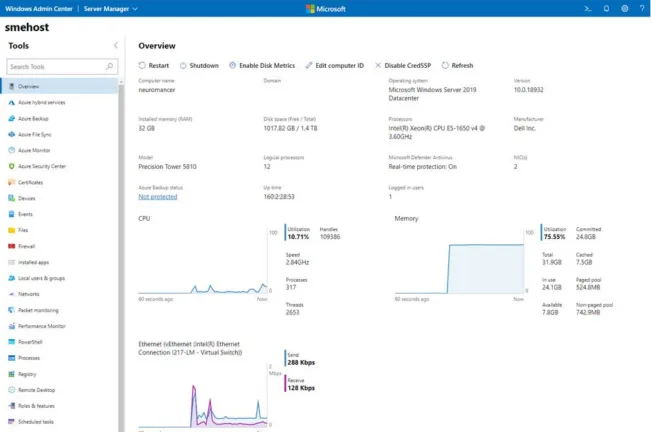The width and height of the screenshot is (651, 432).
Task: Click the Remote Desktop icon in sidebar
Action: (11, 390)
